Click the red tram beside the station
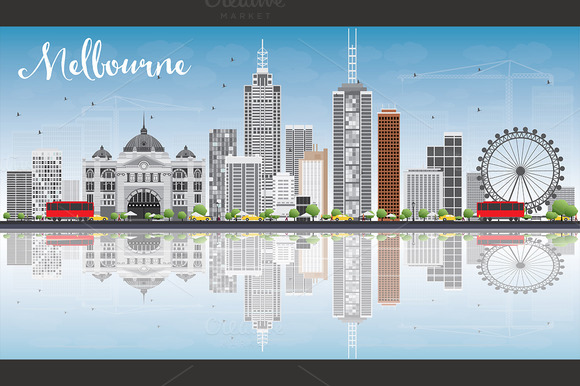This screenshot has width=580, height=386. pyautogui.click(x=70, y=211)
